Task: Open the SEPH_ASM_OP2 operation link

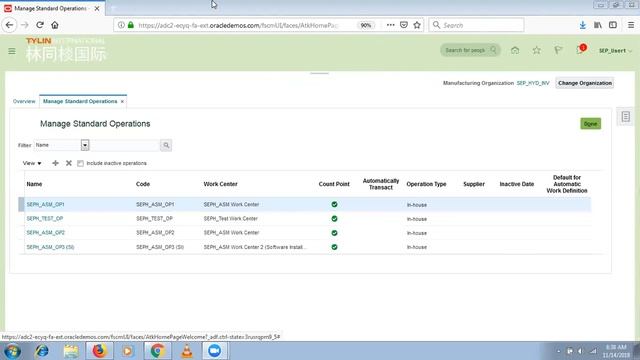Action: [x=45, y=233]
